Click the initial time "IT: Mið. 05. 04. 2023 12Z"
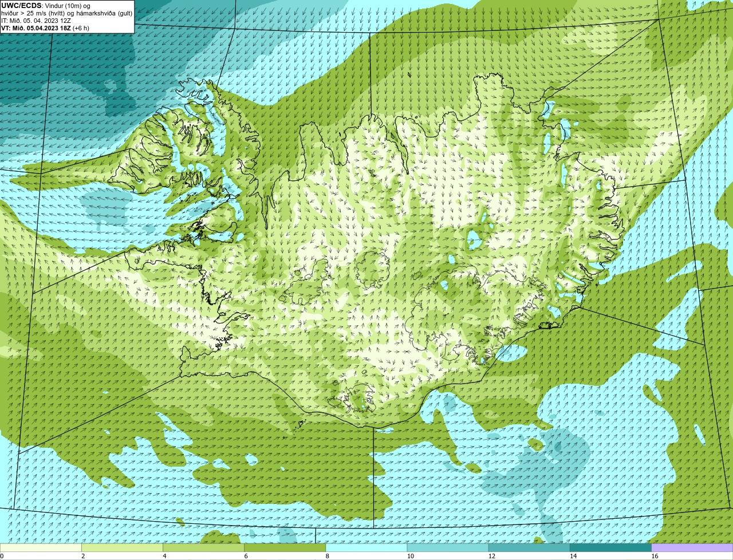 pos(36,21)
